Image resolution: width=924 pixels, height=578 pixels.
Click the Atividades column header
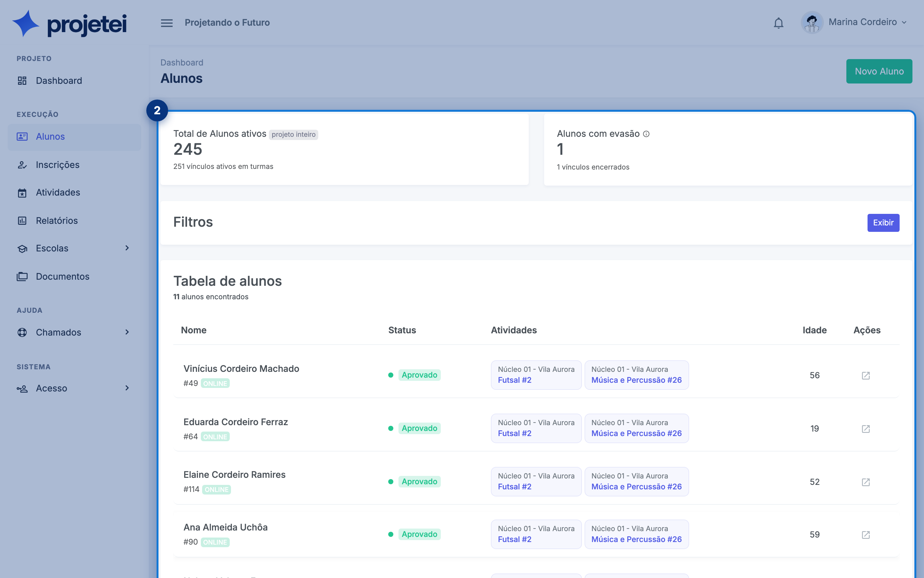514,330
